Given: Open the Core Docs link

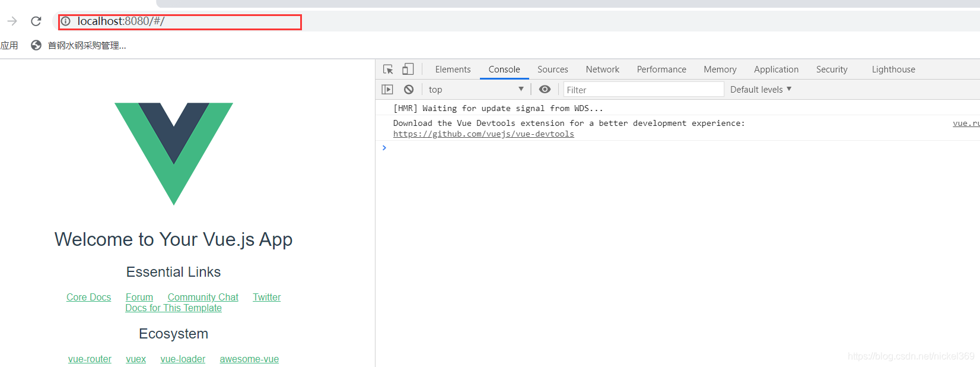Looking at the screenshot, I should pos(89,298).
